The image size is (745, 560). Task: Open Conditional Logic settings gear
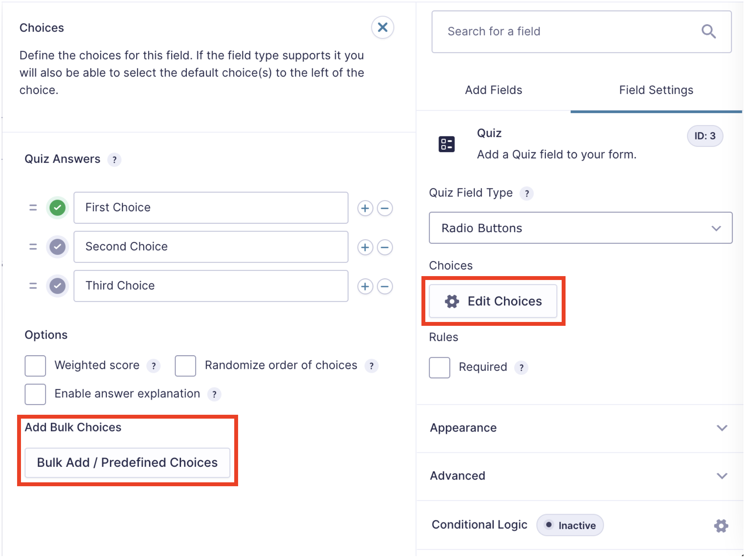[x=721, y=526]
